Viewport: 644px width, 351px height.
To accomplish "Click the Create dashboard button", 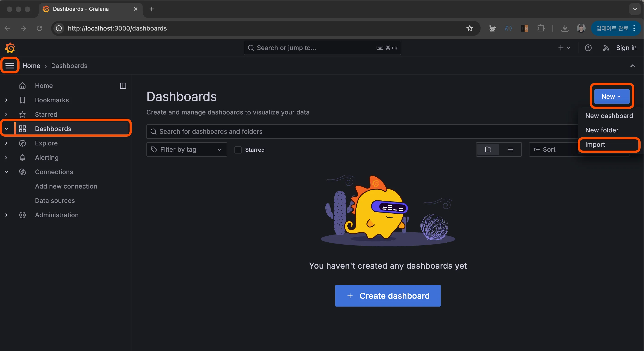I will 388,296.
